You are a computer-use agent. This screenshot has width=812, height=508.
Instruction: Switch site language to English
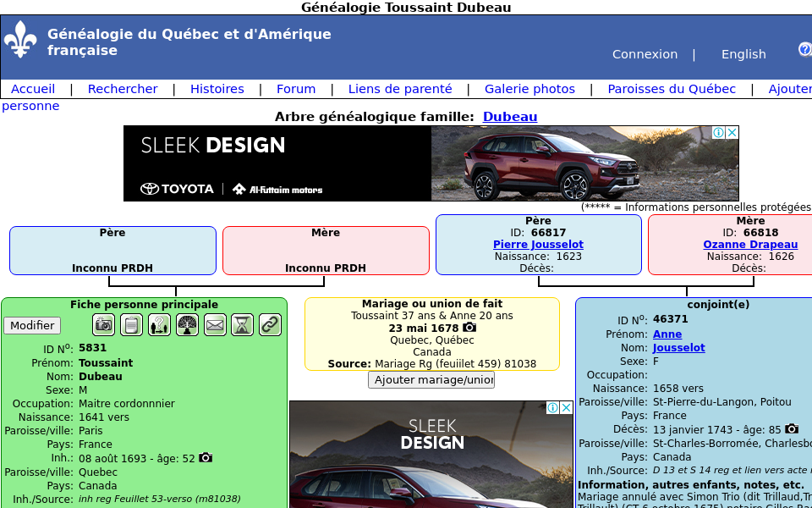[x=743, y=54]
